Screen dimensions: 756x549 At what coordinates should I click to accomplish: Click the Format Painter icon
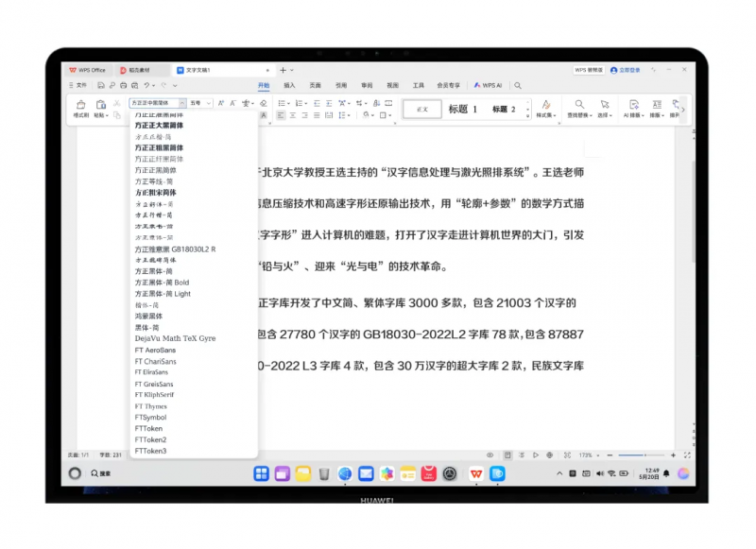pos(81,105)
